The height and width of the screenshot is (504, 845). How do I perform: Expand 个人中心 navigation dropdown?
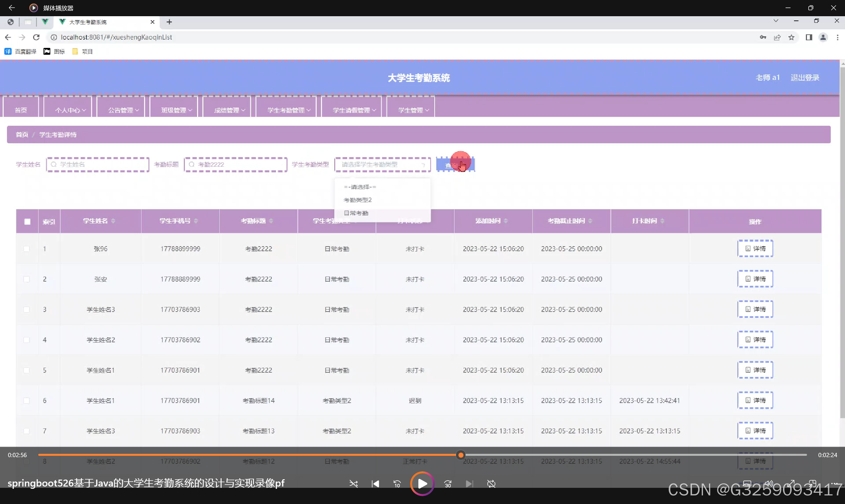pos(70,110)
